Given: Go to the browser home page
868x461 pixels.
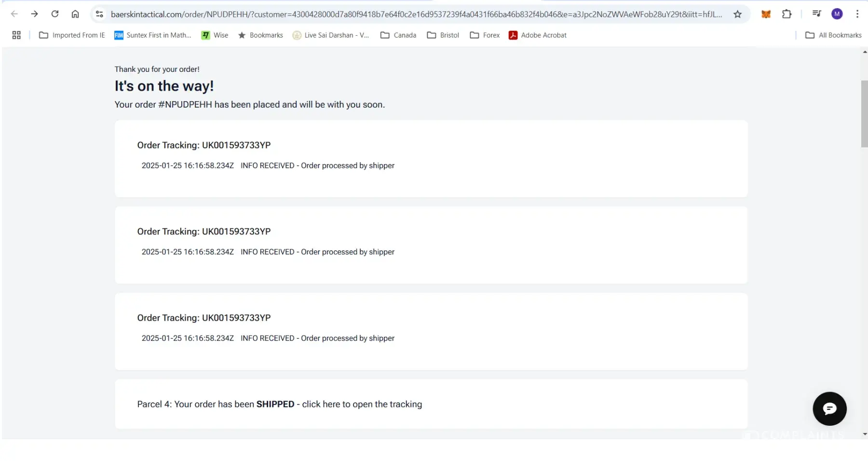Looking at the screenshot, I should pyautogui.click(x=75, y=14).
